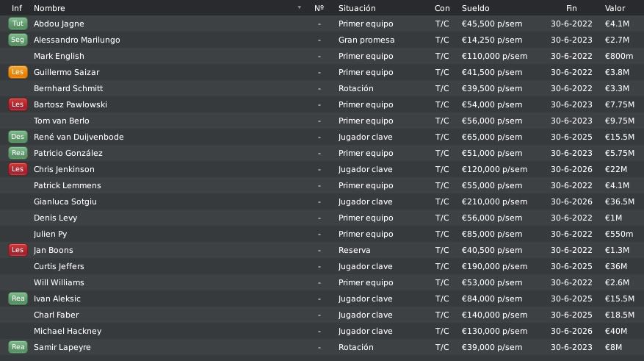The width and height of the screenshot is (644, 361).
Task: Click the red Les badge for Chris Jenkinson
Action: tap(18, 169)
